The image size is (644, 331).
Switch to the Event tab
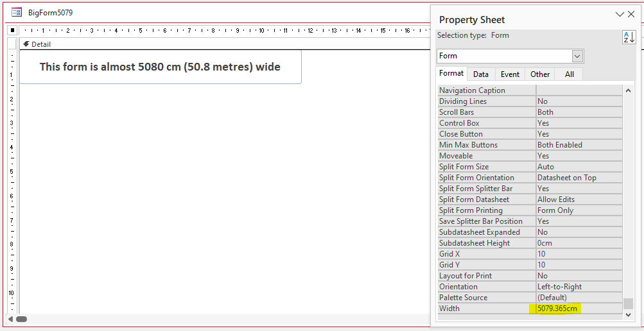click(510, 74)
